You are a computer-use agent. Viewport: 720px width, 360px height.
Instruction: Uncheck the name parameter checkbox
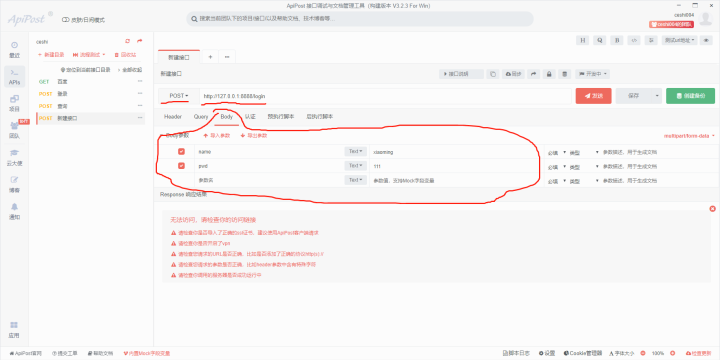(181, 152)
